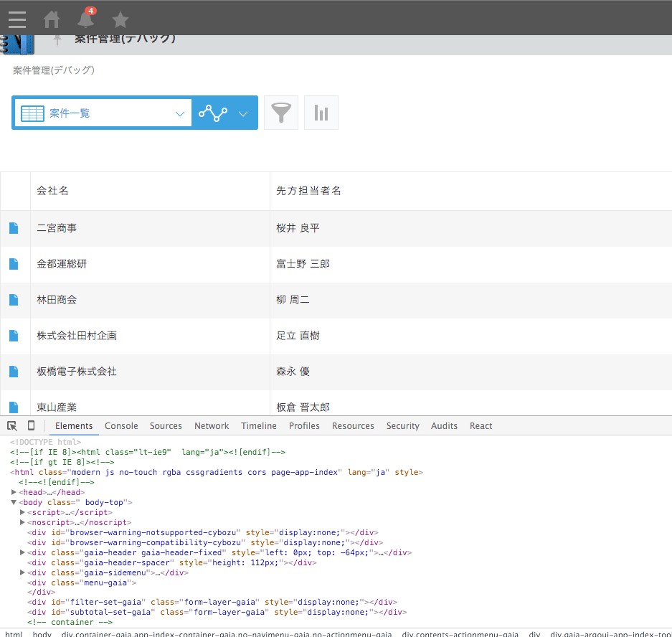Click the 先方担当者名 column header
The width and height of the screenshot is (672, 637).
tap(308, 191)
